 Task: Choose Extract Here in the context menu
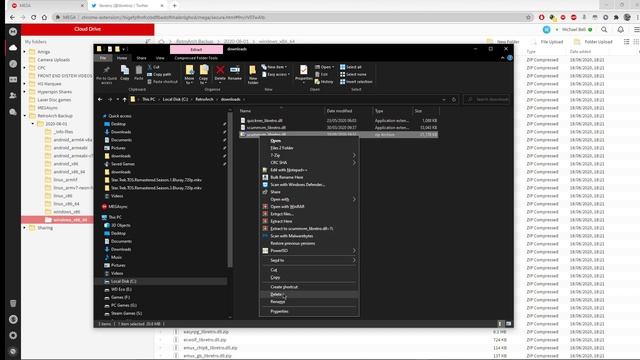tap(309, 221)
